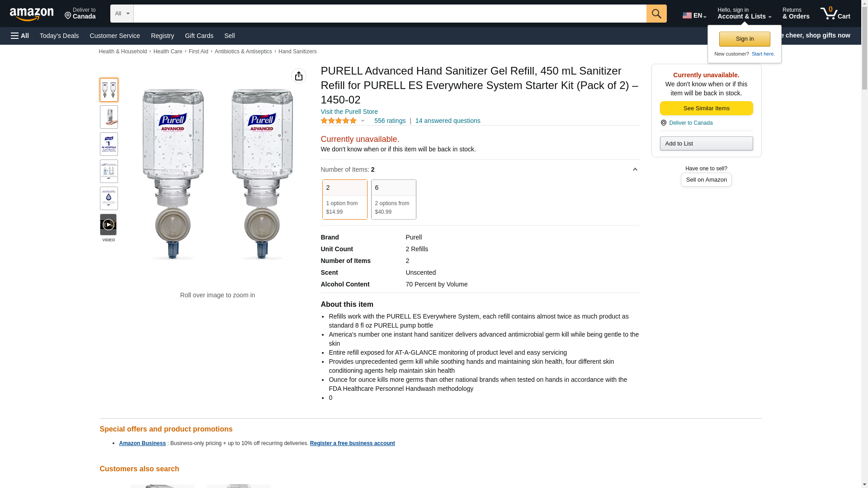Click the Amazon logo
868x488 pixels.
(32, 14)
